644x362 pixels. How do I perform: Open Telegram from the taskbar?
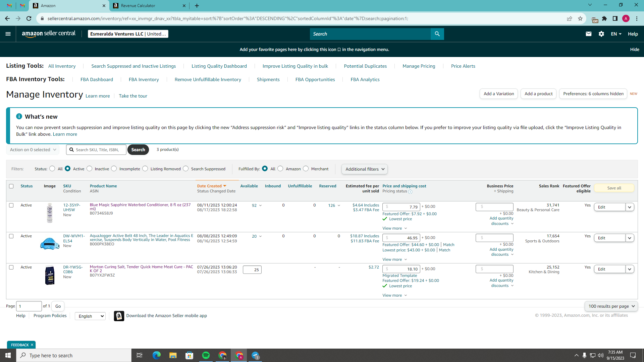click(256, 355)
